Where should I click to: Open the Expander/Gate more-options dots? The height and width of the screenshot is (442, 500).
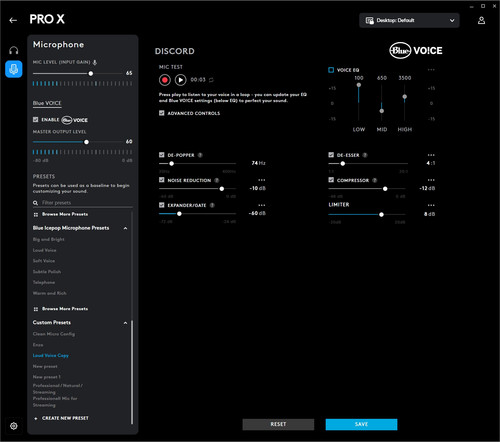(262, 205)
